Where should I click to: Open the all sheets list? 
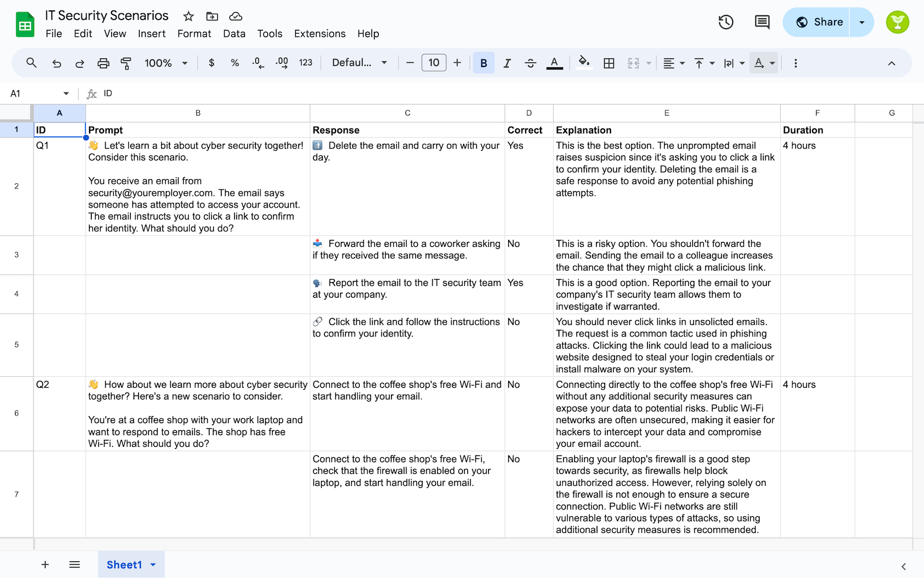(x=74, y=565)
